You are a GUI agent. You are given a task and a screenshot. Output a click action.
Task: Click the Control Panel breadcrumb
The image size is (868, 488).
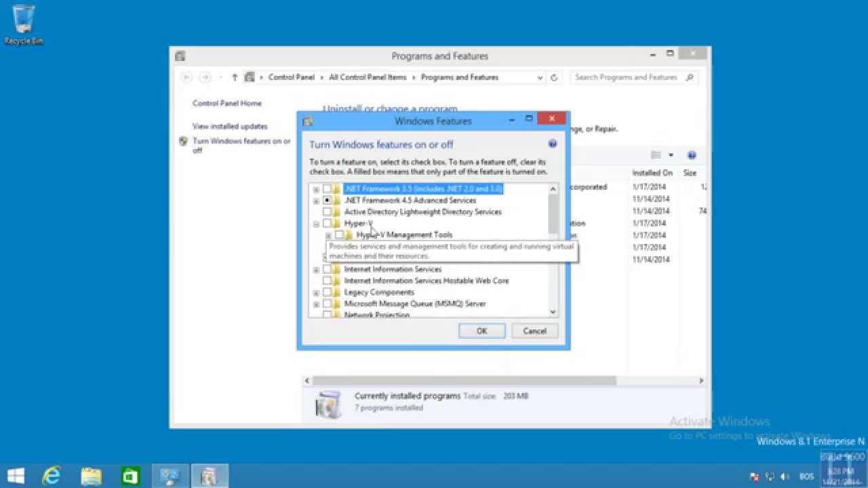(291, 77)
